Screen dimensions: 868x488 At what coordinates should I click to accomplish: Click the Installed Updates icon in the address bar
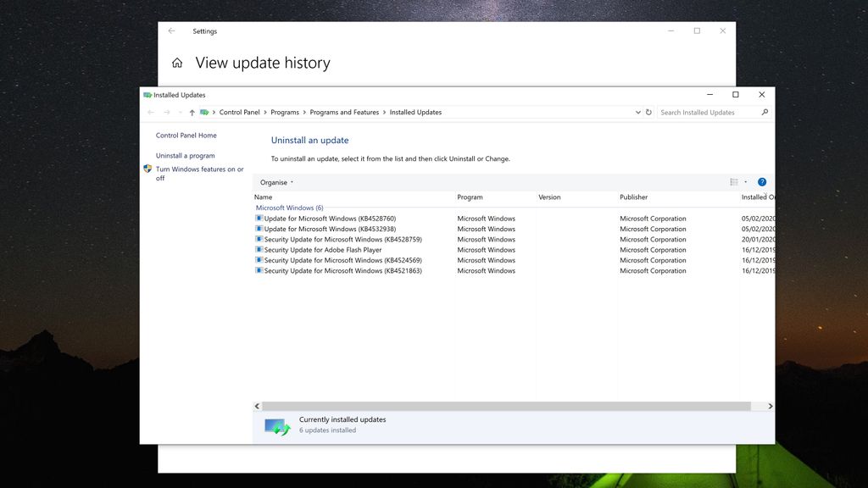(203, 112)
